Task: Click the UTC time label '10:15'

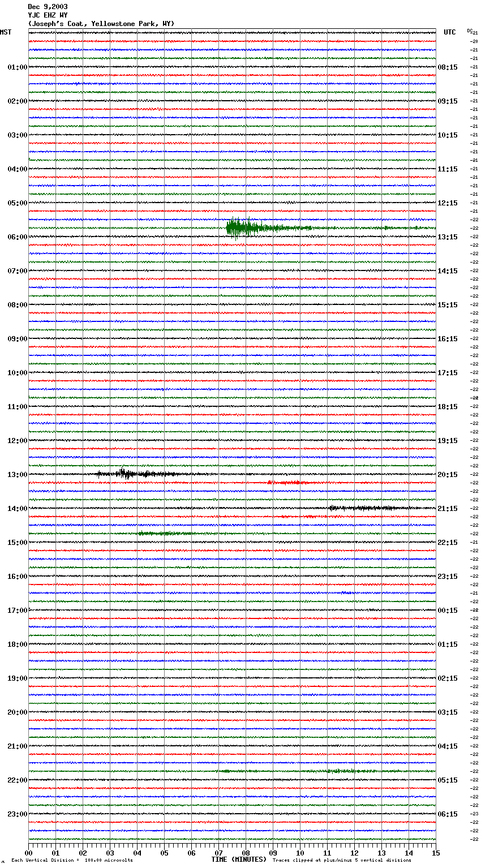Action: (448, 135)
